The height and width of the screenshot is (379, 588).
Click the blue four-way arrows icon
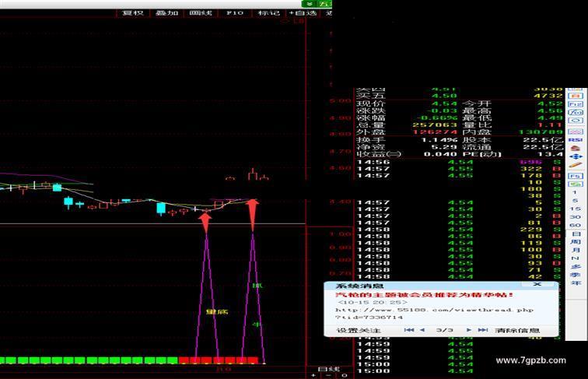coord(576,156)
